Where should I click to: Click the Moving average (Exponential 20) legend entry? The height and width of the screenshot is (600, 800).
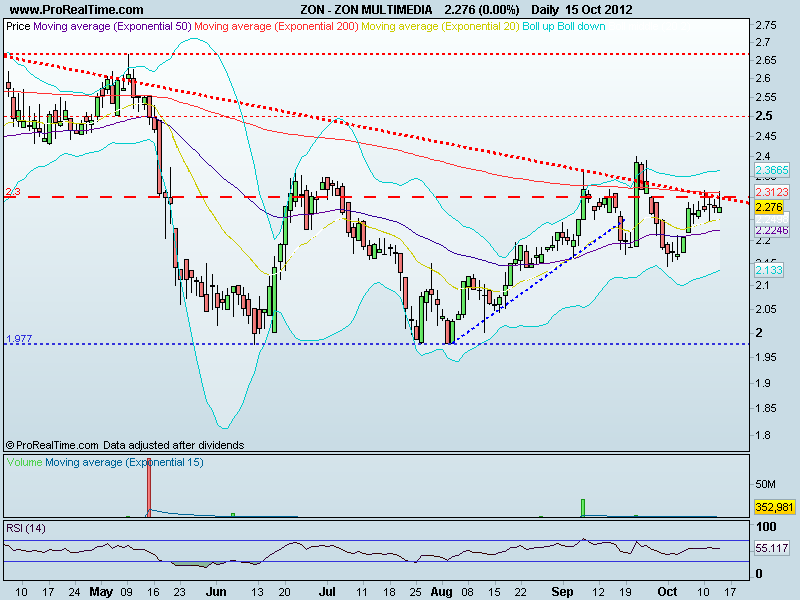coord(440,26)
